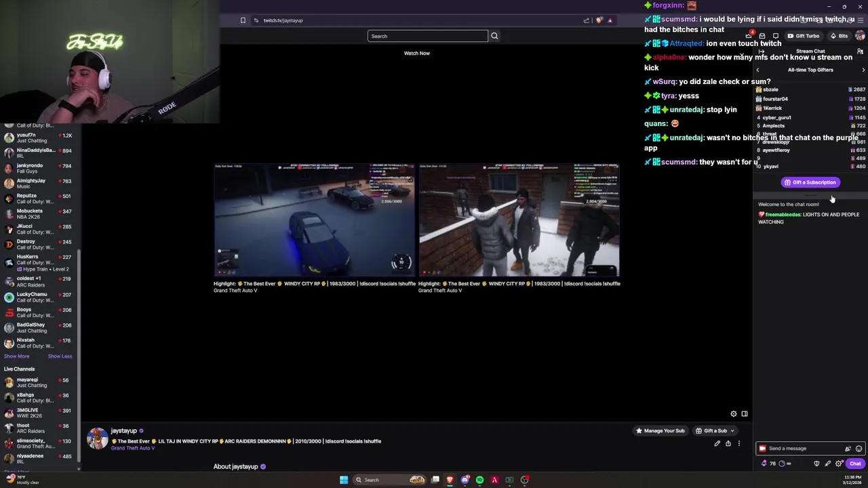The width and height of the screenshot is (868, 488).
Task: Open video player settings gear
Action: [x=733, y=413]
